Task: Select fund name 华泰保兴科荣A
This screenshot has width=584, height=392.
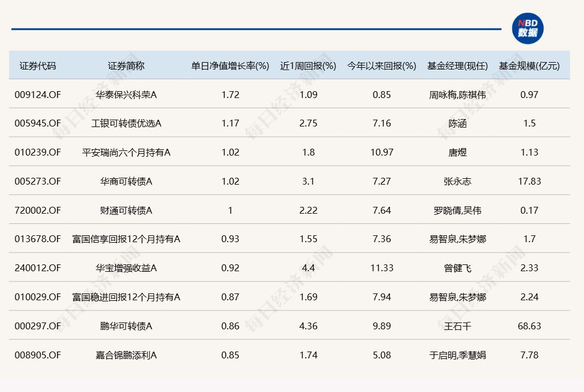Action: (126, 95)
